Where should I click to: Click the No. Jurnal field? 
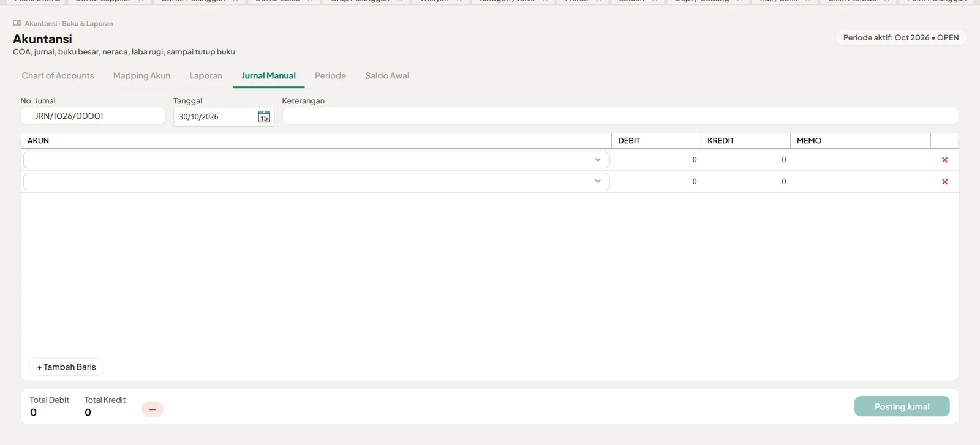point(93,116)
